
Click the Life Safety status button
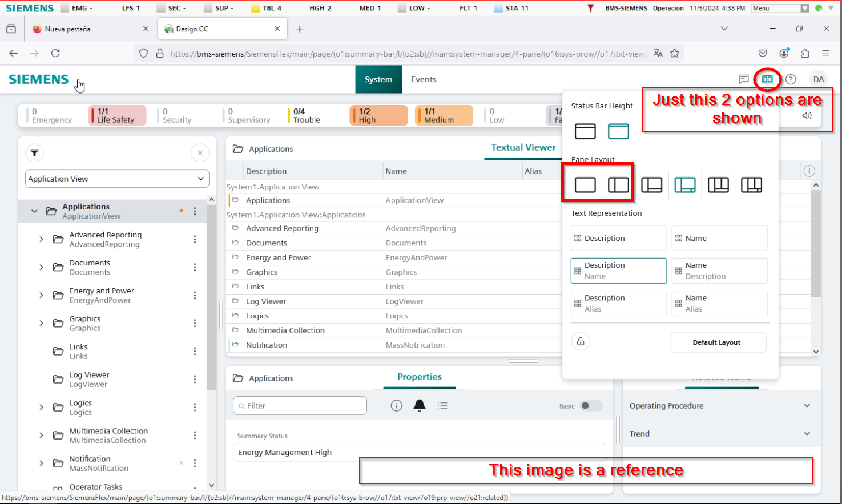coord(118,115)
